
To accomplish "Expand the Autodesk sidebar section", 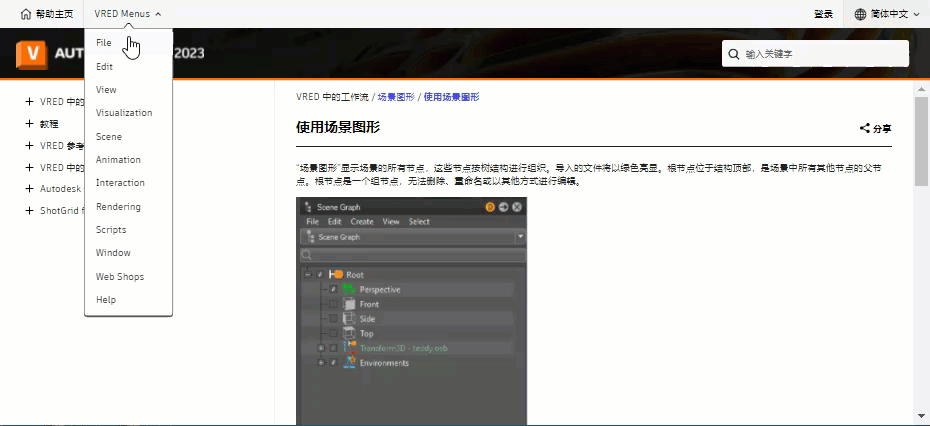I will [29, 189].
